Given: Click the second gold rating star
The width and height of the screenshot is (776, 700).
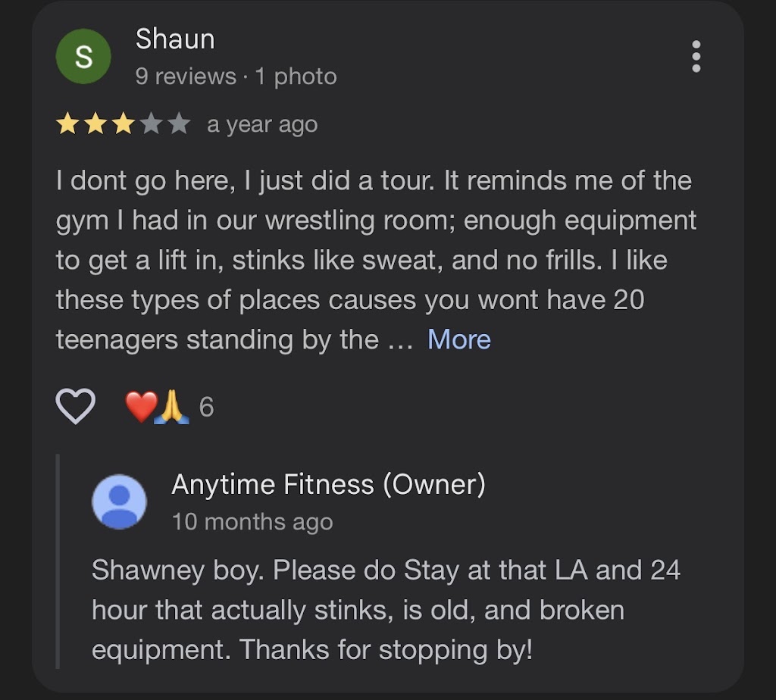Looking at the screenshot, I should tap(95, 124).
